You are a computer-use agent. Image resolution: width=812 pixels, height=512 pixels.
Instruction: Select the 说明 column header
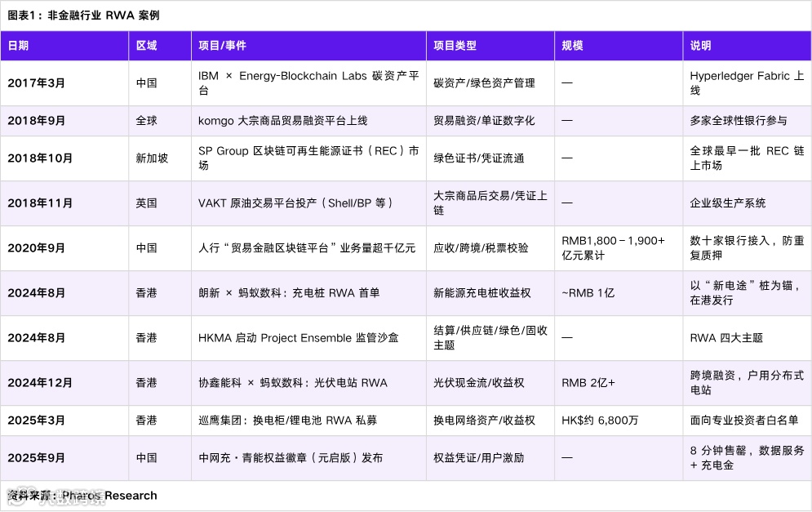coord(698,46)
